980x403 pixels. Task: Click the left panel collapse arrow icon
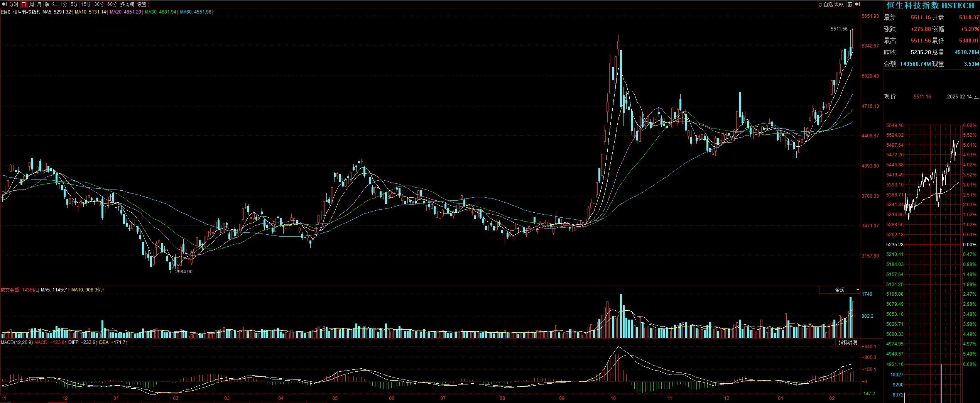pos(5,4)
